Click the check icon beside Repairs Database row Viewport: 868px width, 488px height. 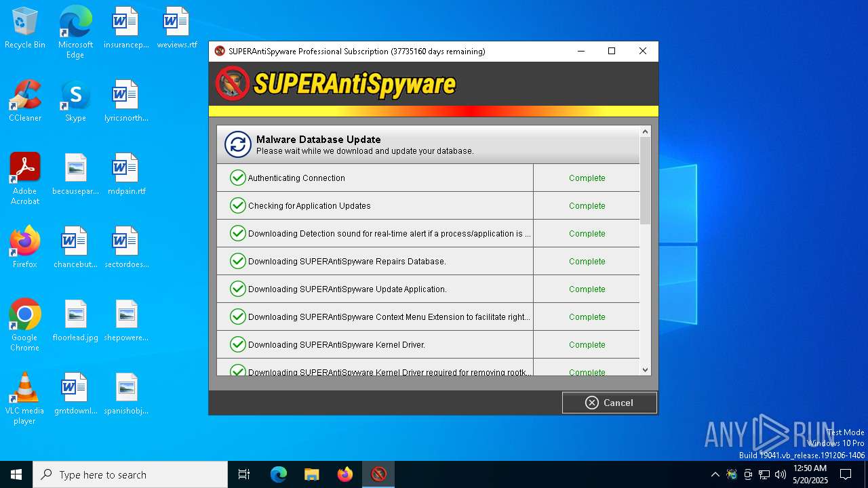(237, 261)
